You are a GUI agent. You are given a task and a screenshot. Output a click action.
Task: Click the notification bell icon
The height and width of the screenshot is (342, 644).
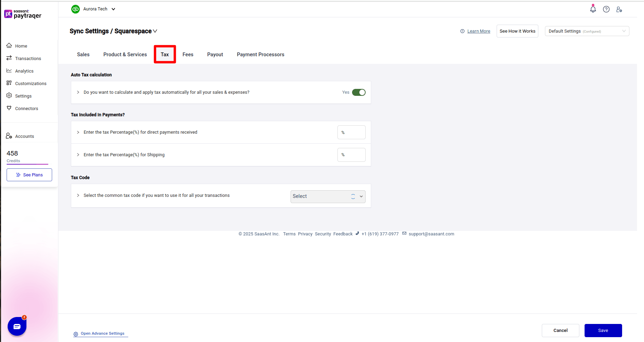593,9
